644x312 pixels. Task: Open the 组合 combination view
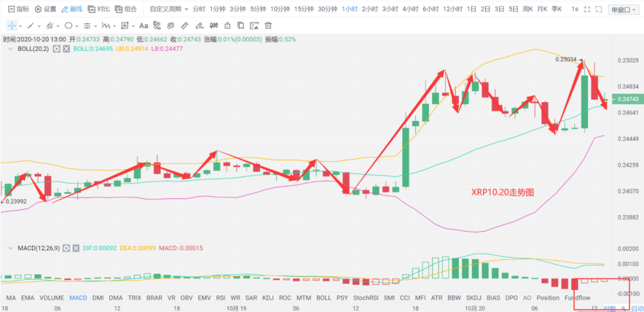126,9
